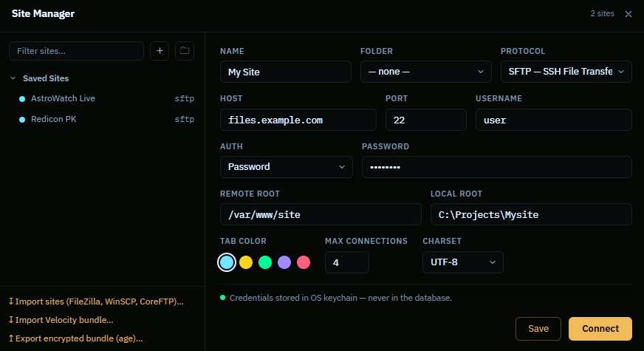The image size is (644, 351).
Task: Click the Remote Root path field
Action: 321,214
